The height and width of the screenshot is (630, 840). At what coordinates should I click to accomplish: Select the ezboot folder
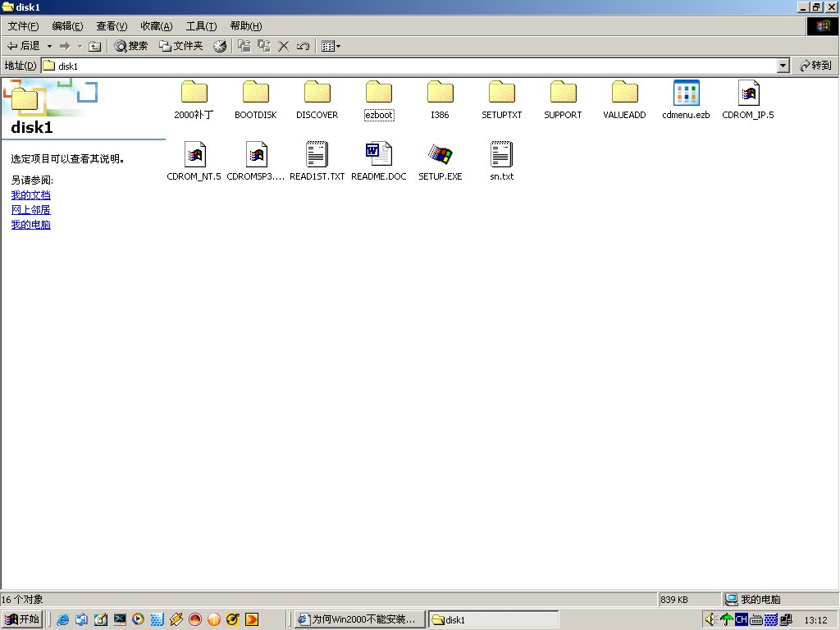click(x=379, y=100)
